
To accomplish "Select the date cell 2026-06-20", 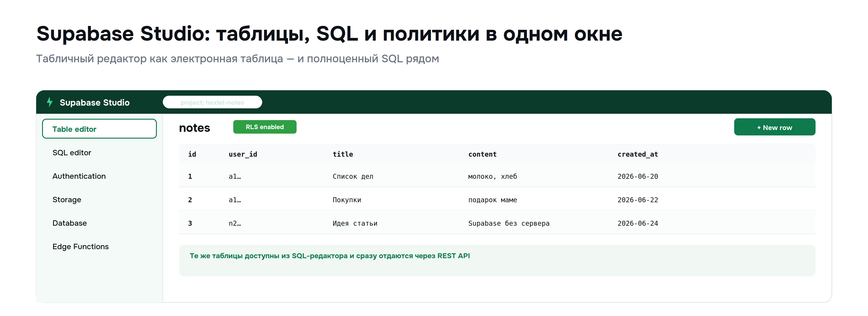I will pos(637,176).
